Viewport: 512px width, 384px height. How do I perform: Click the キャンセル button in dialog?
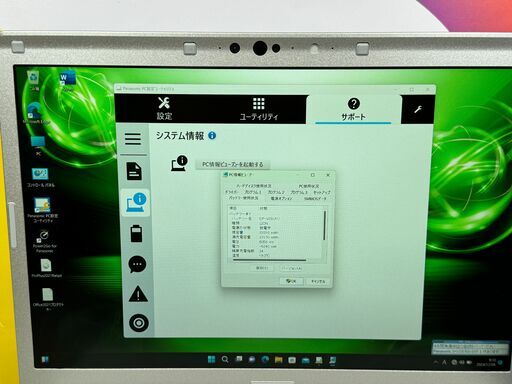[x=318, y=281]
